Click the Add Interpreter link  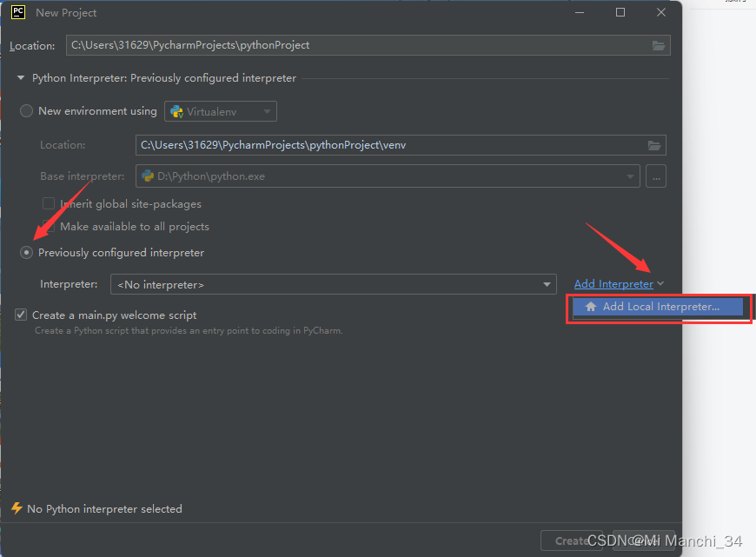[x=613, y=284]
